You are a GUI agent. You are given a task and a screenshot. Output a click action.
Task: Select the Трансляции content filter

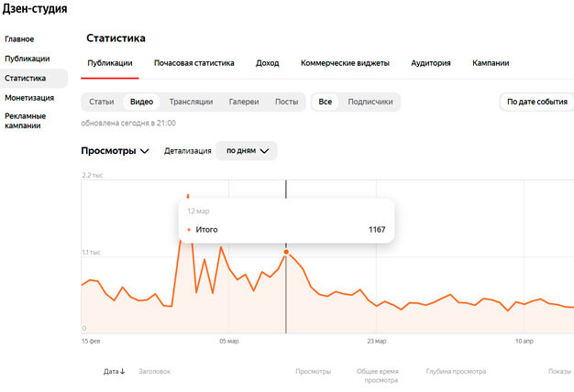pyautogui.click(x=191, y=102)
